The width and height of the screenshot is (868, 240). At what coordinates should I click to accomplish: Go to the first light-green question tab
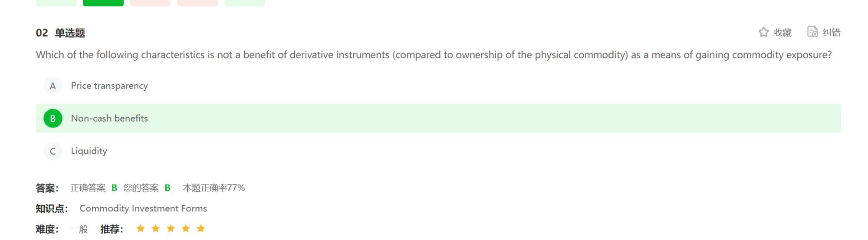56,3
